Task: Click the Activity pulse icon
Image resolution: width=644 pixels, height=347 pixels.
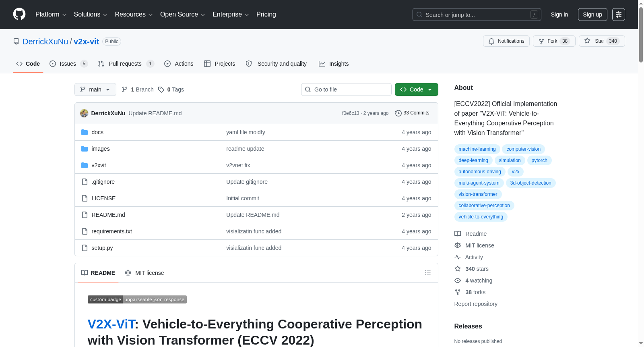Action: [x=458, y=257]
